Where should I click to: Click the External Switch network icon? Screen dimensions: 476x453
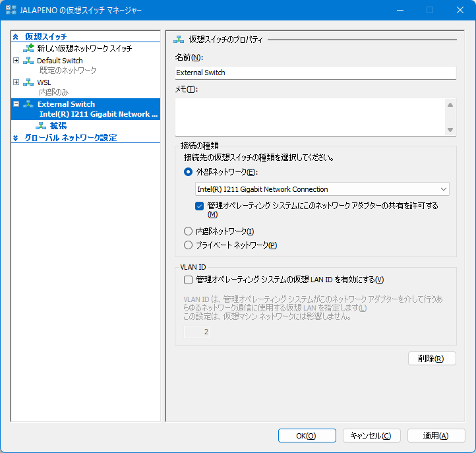(x=28, y=104)
